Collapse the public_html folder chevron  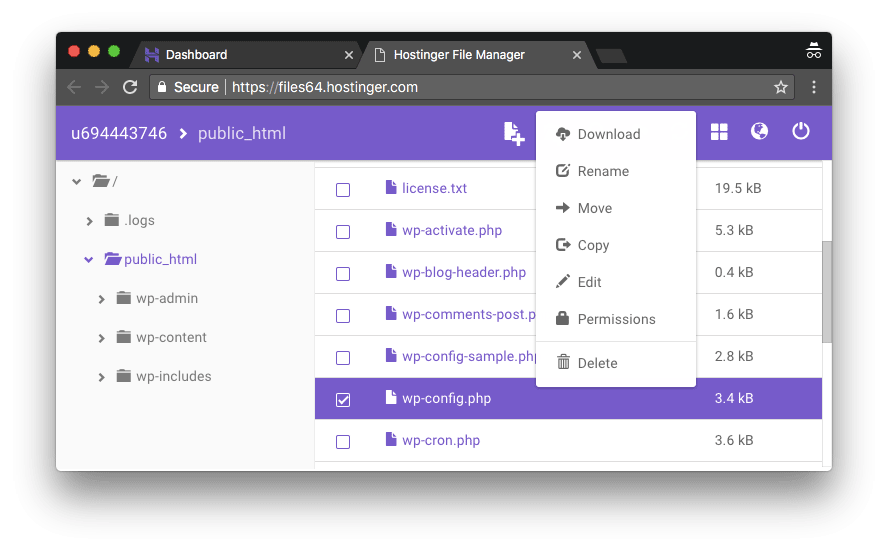tap(88, 260)
